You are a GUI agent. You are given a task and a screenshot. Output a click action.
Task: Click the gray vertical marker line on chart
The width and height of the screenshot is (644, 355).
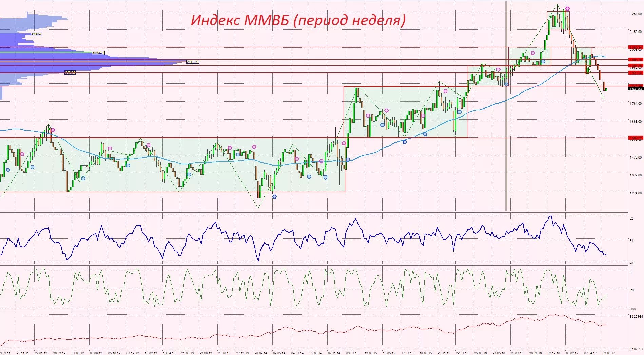[507, 106]
